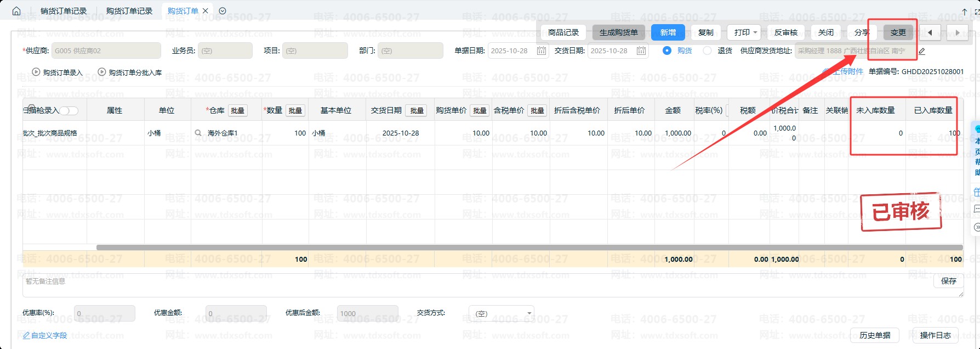Click the edit pencil beside supplier address
980x349 pixels.
click(922, 52)
